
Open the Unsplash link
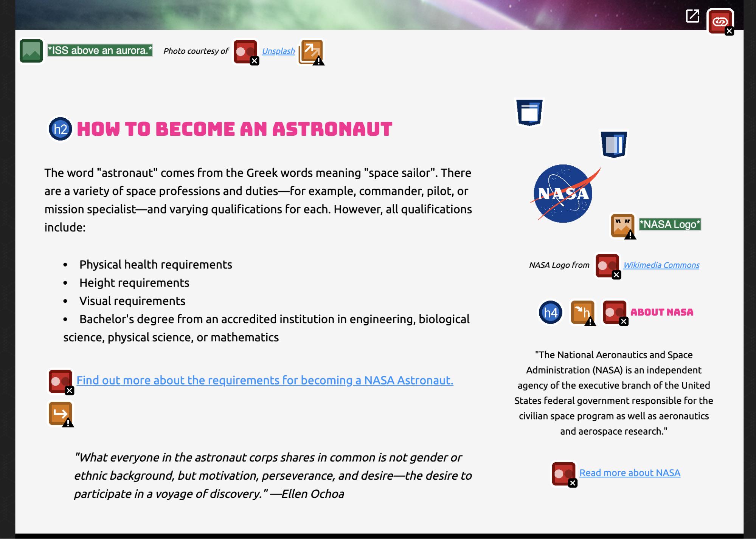point(278,51)
